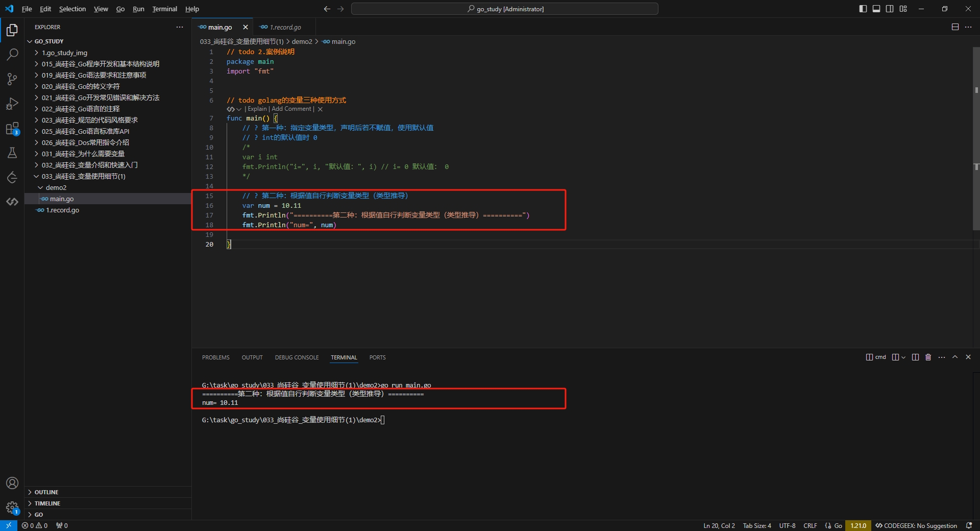980x531 pixels.
Task: Toggle the primary side bar layout button
Action: coord(863,9)
